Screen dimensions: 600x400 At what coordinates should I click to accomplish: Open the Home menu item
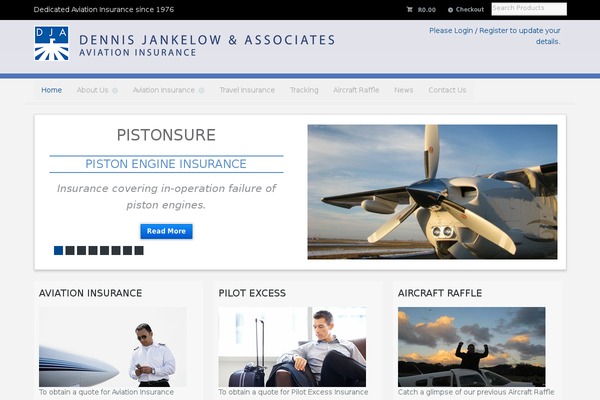click(x=51, y=90)
